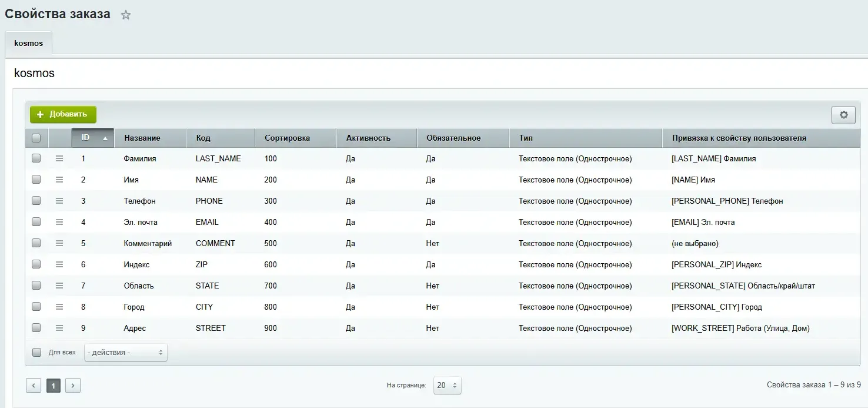
Task: Select checkbox for Имя row
Action: (x=36, y=180)
